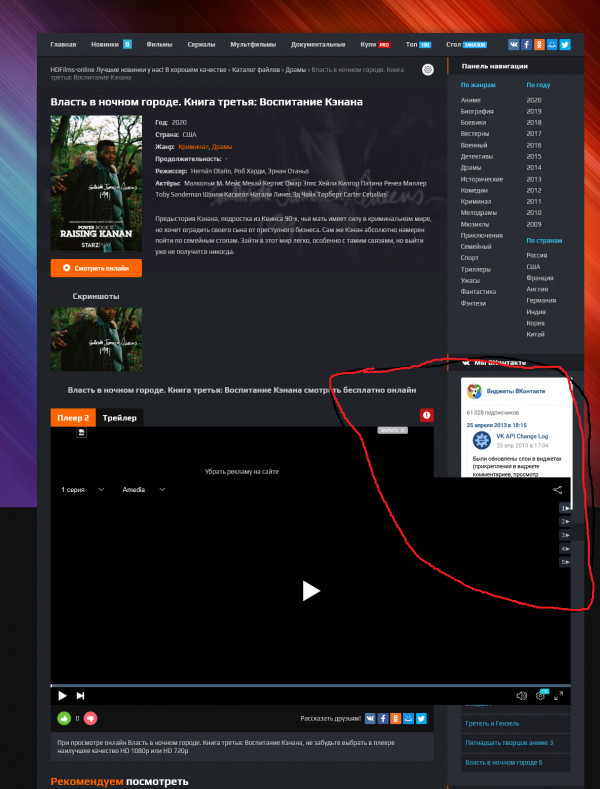Open the VK link in header
Screen dimensions: 600x789
click(x=513, y=44)
